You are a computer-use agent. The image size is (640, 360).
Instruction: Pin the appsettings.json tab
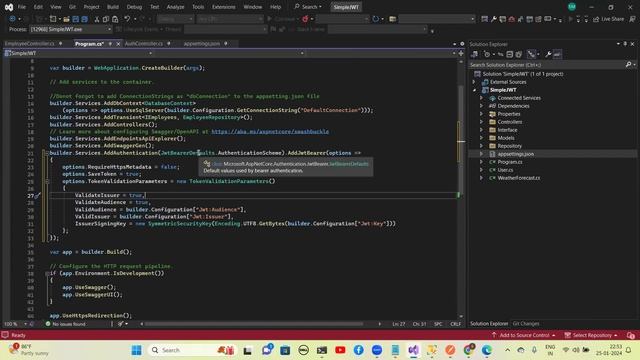(x=226, y=44)
